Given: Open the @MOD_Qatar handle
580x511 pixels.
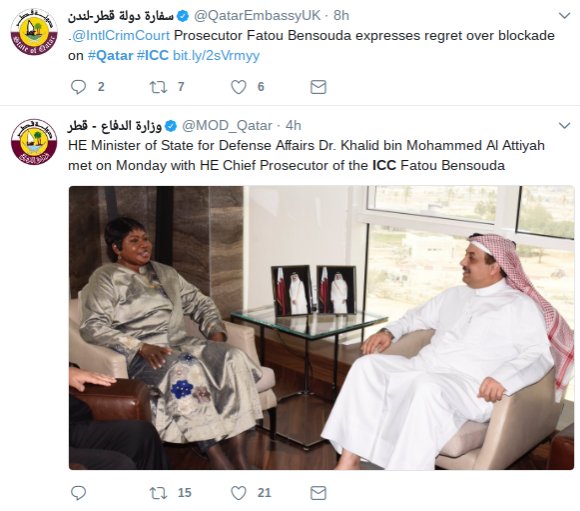Looking at the screenshot, I should click(x=227, y=125).
